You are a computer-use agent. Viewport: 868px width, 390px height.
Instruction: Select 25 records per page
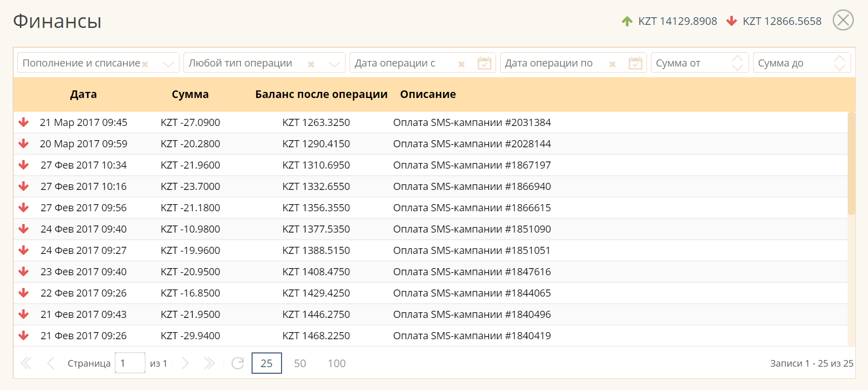pos(267,363)
